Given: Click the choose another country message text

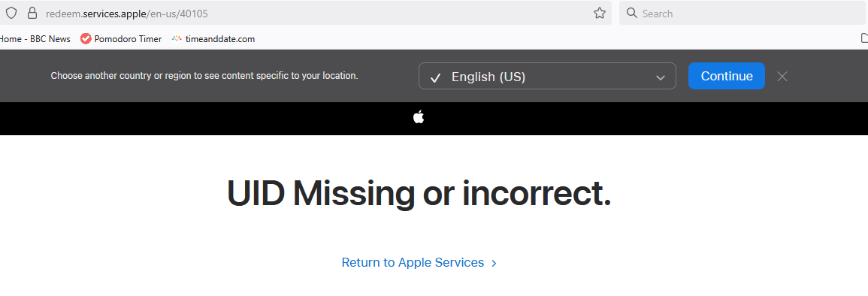Looking at the screenshot, I should point(204,76).
